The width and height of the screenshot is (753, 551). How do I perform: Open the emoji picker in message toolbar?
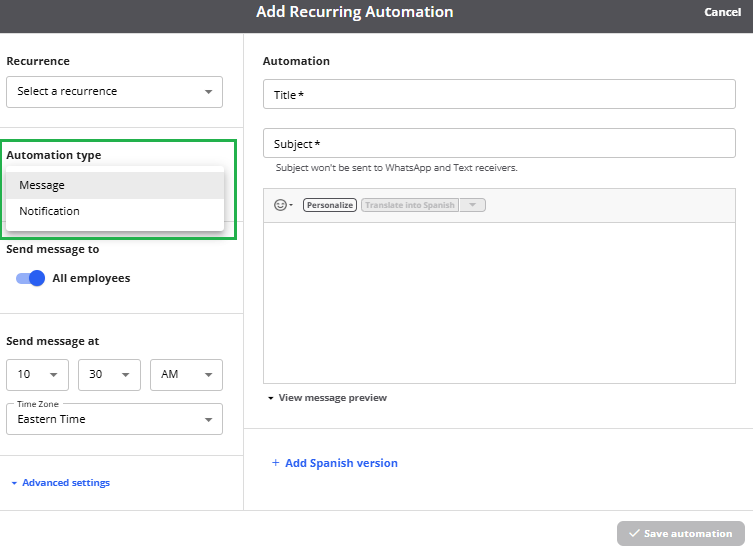282,205
